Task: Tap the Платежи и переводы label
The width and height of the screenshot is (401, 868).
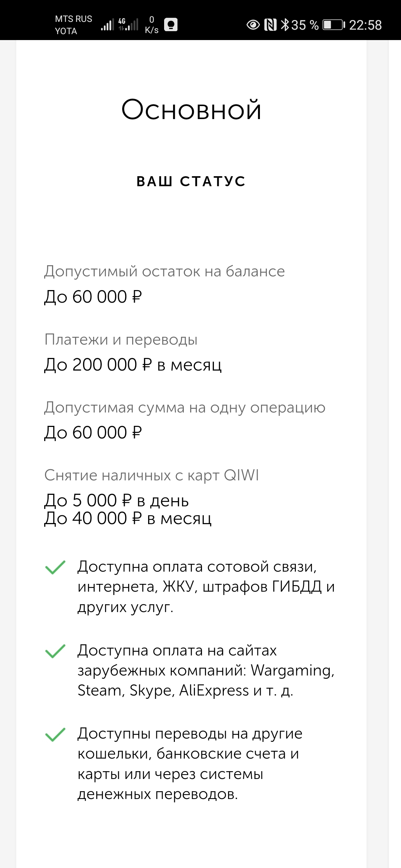Action: 121,339
